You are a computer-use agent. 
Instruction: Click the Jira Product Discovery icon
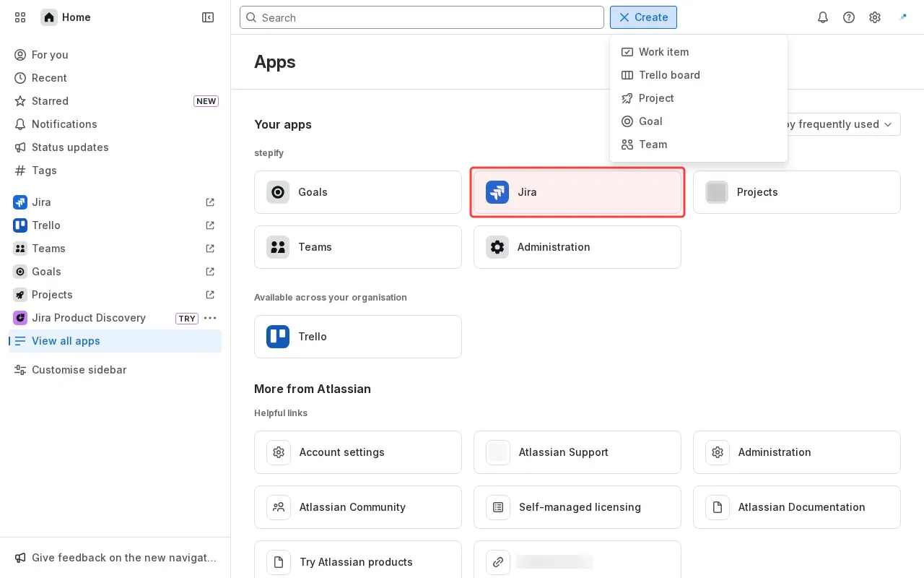(20, 318)
